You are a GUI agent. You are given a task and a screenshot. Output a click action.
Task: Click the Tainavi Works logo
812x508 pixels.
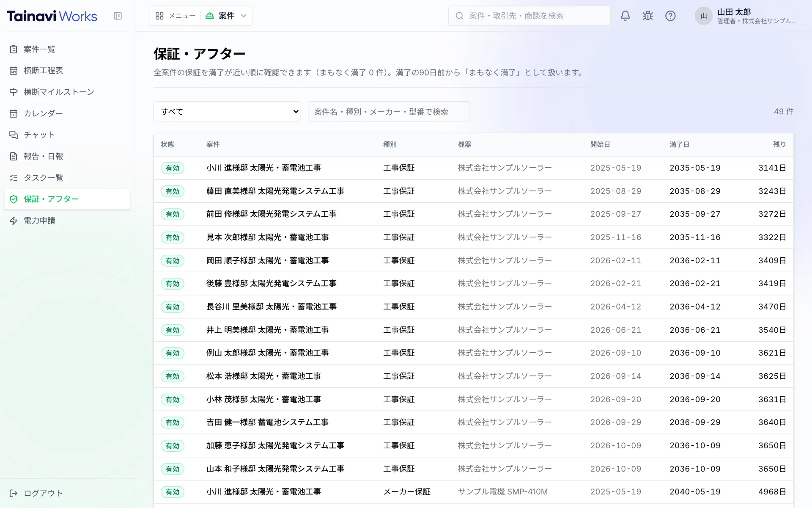(52, 16)
